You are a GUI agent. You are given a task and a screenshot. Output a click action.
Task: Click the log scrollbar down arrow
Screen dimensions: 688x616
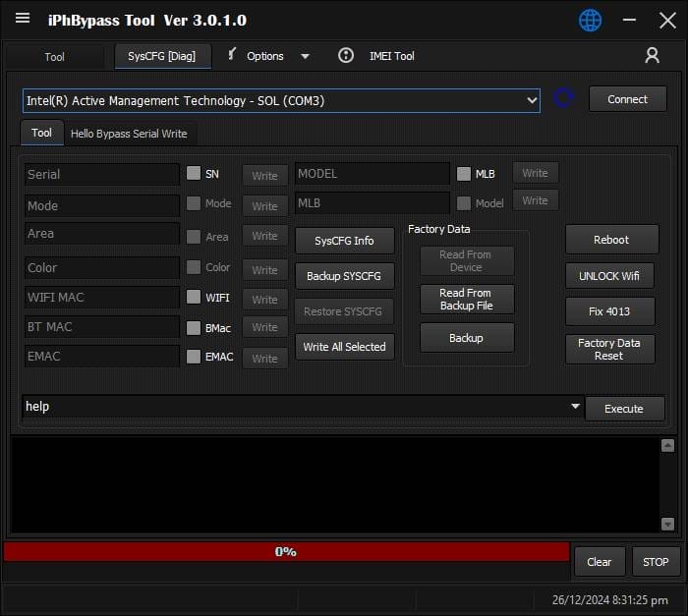tap(667, 524)
